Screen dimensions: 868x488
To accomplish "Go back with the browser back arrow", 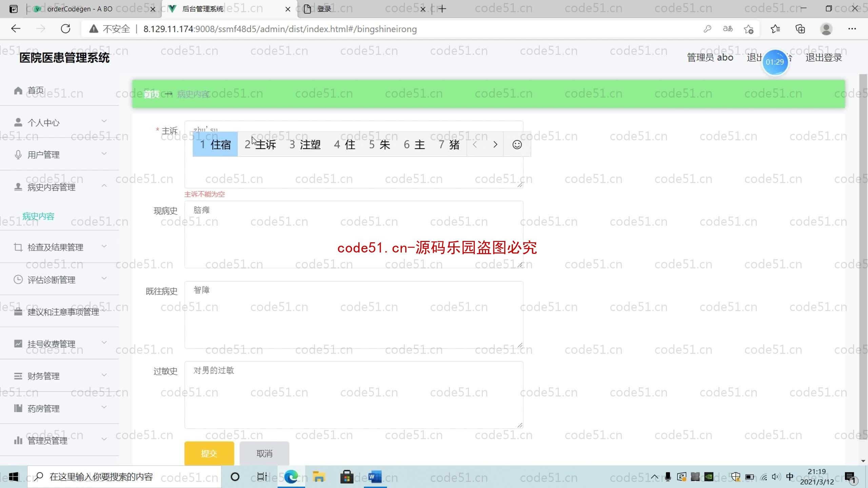I will pyautogui.click(x=16, y=29).
